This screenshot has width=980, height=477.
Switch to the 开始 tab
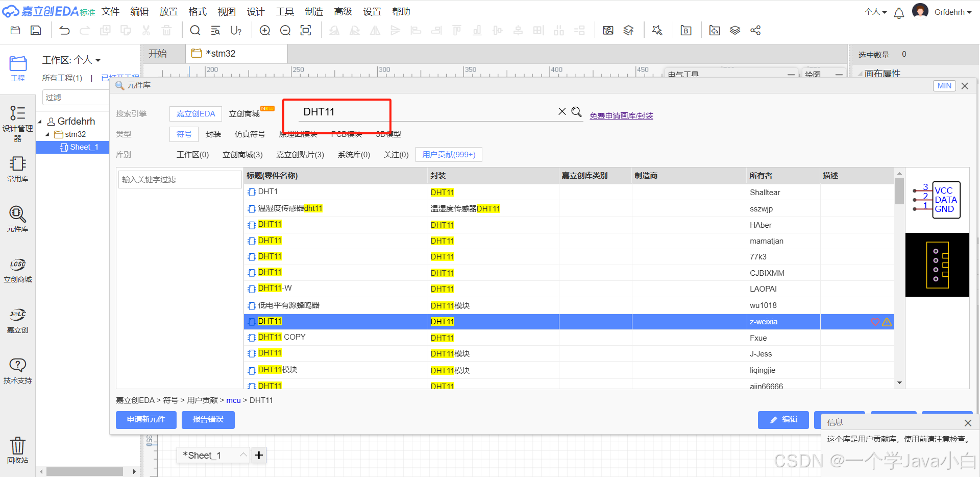[x=158, y=54]
